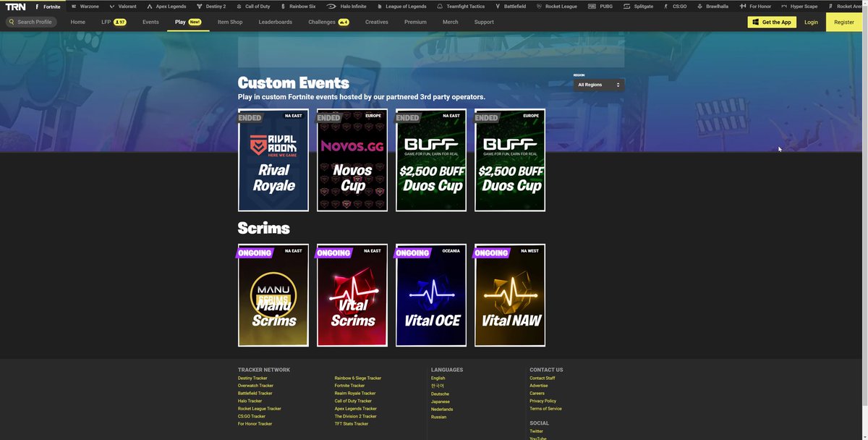
Task: Open the Manu Scrims card
Action: tap(273, 295)
